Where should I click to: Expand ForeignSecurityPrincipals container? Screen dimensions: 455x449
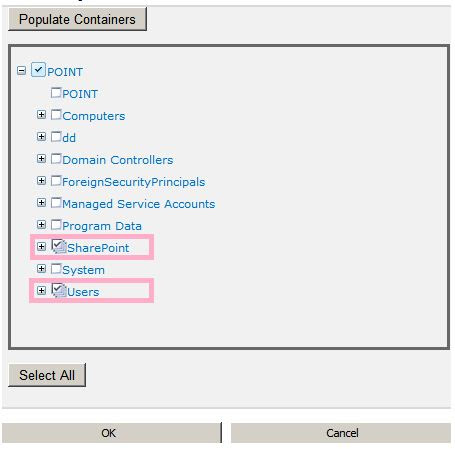41,181
